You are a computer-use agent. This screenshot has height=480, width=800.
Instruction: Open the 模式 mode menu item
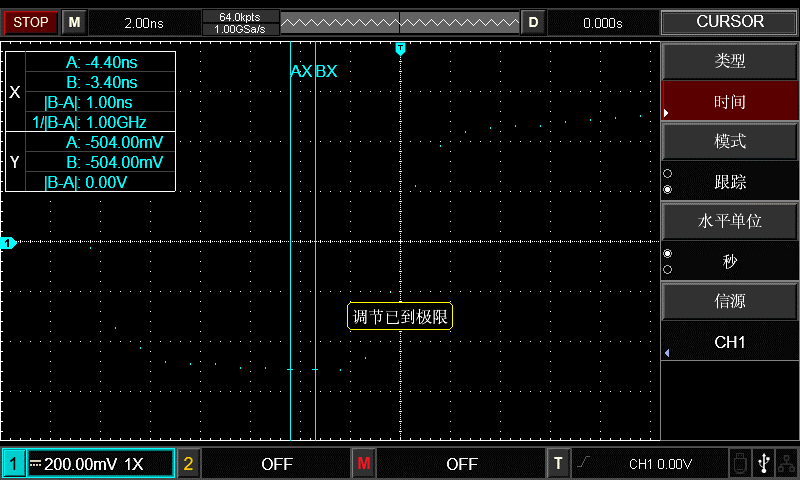(x=730, y=141)
